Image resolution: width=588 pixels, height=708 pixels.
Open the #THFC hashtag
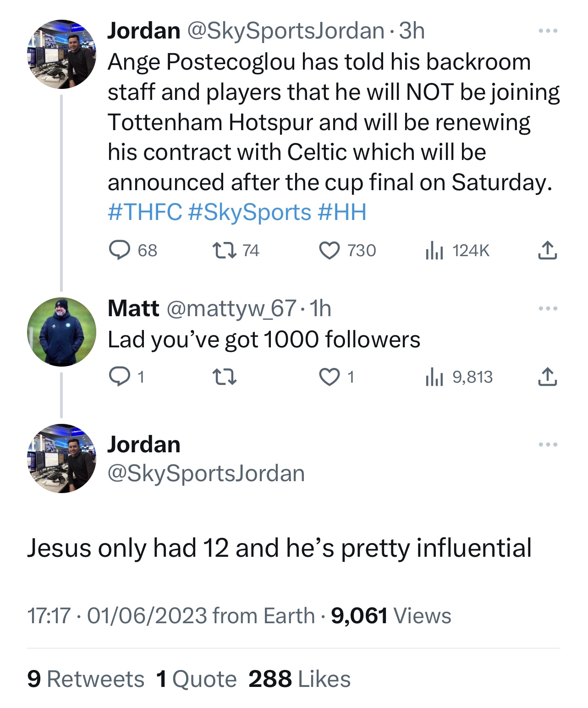click(x=145, y=212)
